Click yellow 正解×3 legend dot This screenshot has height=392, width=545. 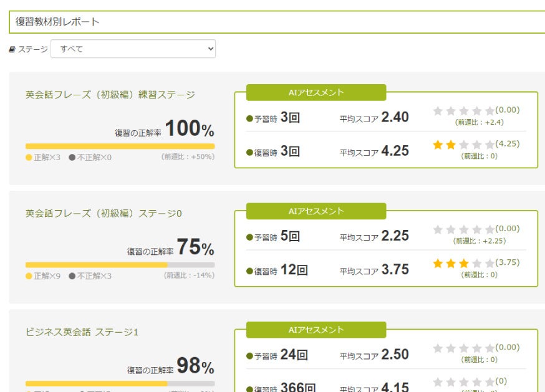[29, 157]
